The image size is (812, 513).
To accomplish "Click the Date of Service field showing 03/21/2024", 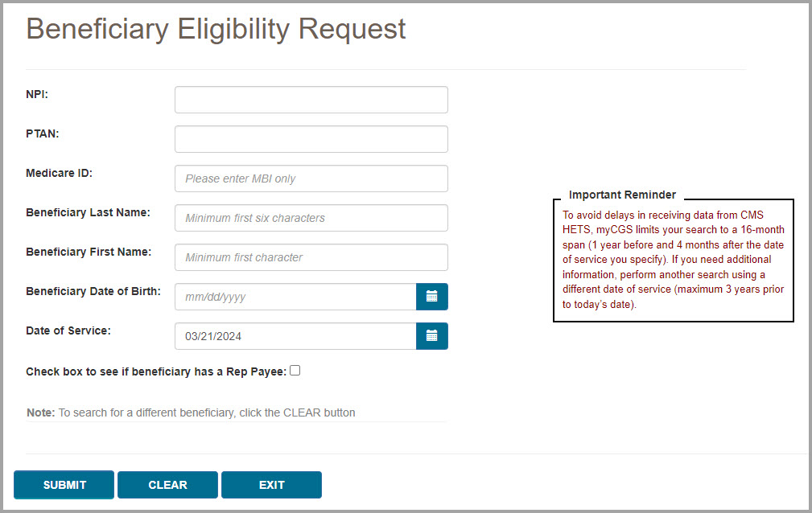I will tap(295, 335).
